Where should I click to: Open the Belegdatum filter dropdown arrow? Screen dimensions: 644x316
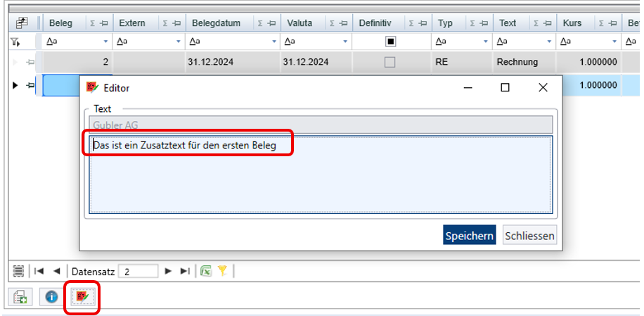click(x=274, y=42)
